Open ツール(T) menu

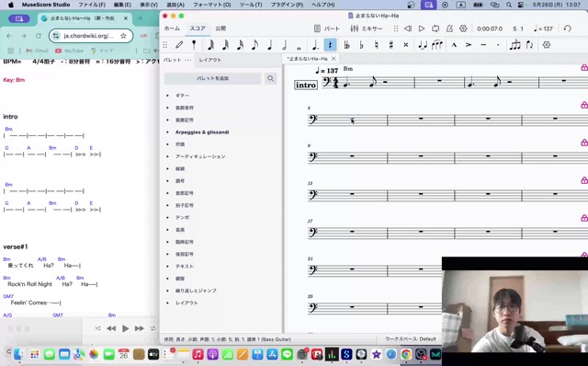coord(251,5)
